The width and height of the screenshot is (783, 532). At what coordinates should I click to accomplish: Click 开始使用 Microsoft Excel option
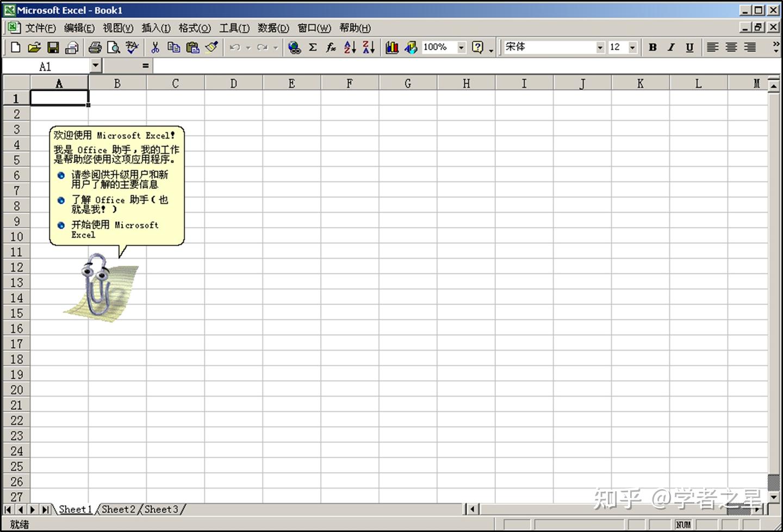[115, 229]
